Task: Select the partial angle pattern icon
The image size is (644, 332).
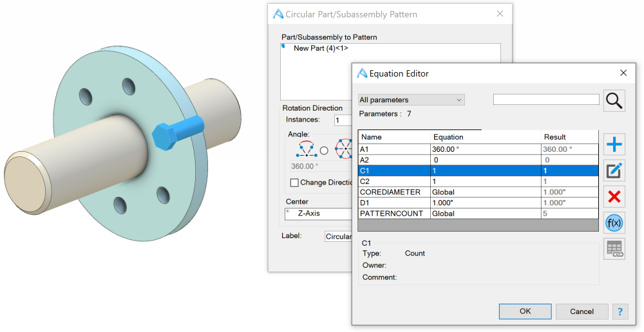Action: [x=306, y=149]
